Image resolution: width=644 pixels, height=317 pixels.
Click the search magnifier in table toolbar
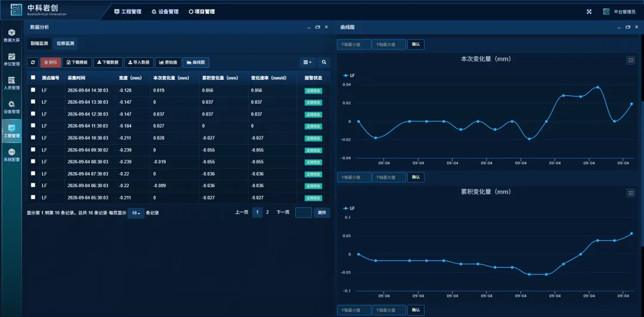tap(324, 63)
